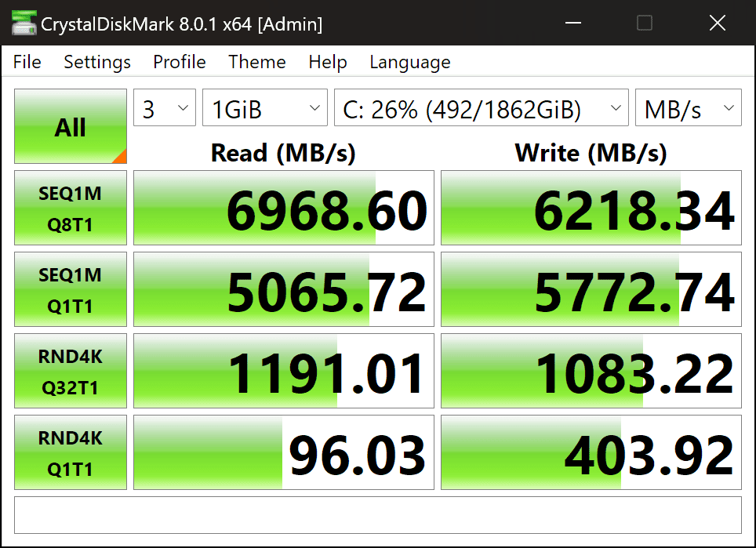Start the SEQ1M Q1T1 test

(71, 289)
